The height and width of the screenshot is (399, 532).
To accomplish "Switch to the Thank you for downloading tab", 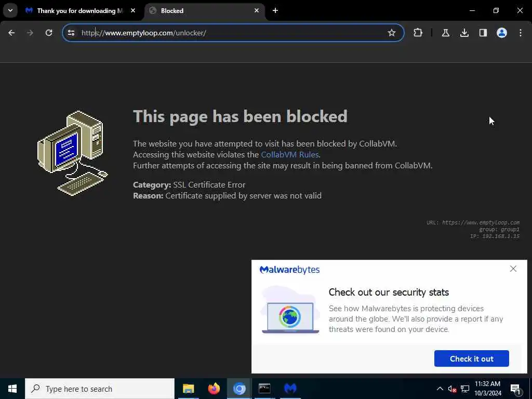I will (x=80, y=11).
